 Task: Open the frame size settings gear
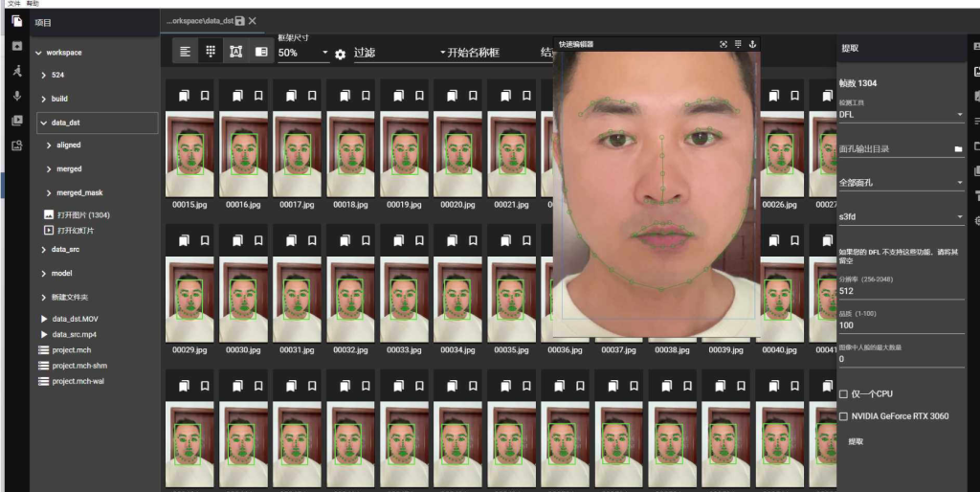340,55
